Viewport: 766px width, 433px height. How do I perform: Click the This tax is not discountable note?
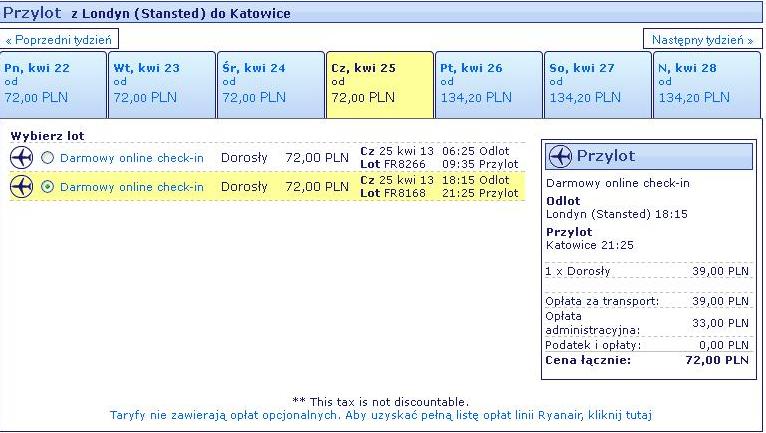coord(380,402)
